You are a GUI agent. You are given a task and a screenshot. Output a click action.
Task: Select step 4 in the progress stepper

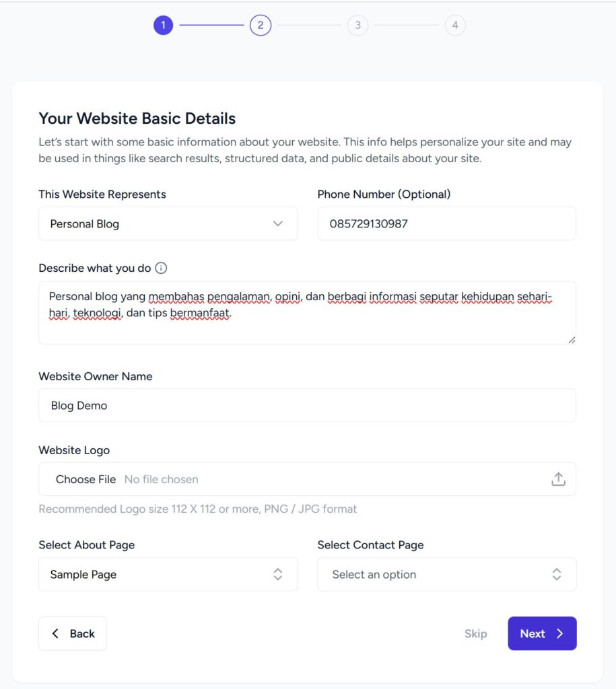tap(455, 25)
